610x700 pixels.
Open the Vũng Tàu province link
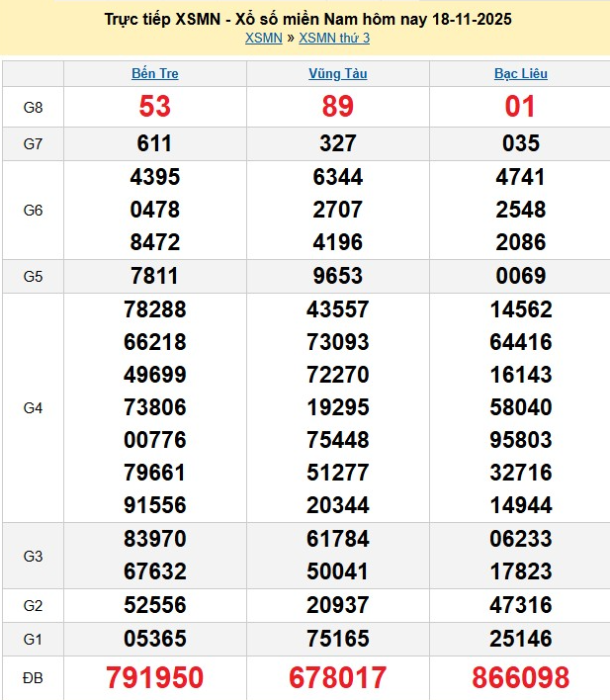(x=338, y=73)
